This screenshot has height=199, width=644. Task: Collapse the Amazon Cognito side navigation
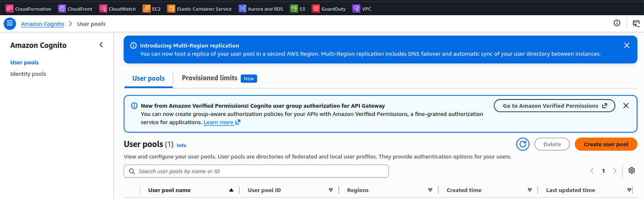101,45
